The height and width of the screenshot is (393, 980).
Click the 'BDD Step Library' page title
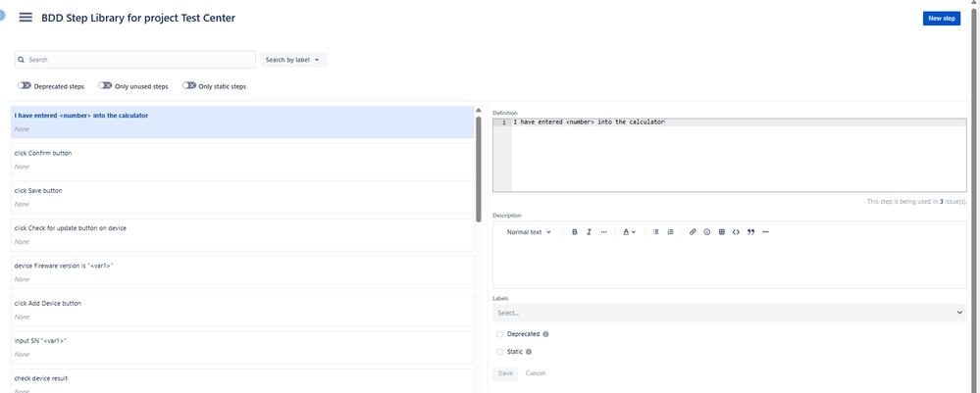tap(138, 18)
